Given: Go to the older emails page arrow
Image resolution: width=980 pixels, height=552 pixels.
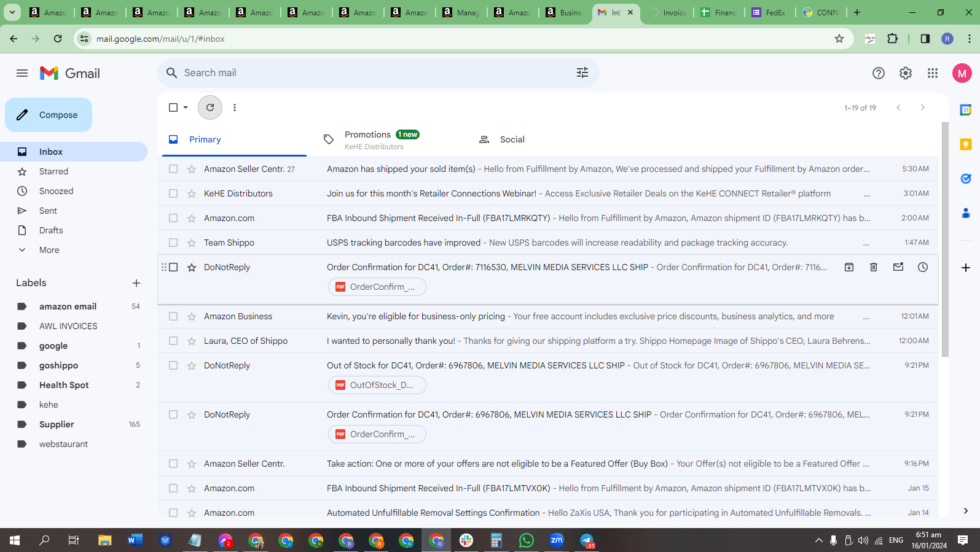Looking at the screenshot, I should (922, 107).
